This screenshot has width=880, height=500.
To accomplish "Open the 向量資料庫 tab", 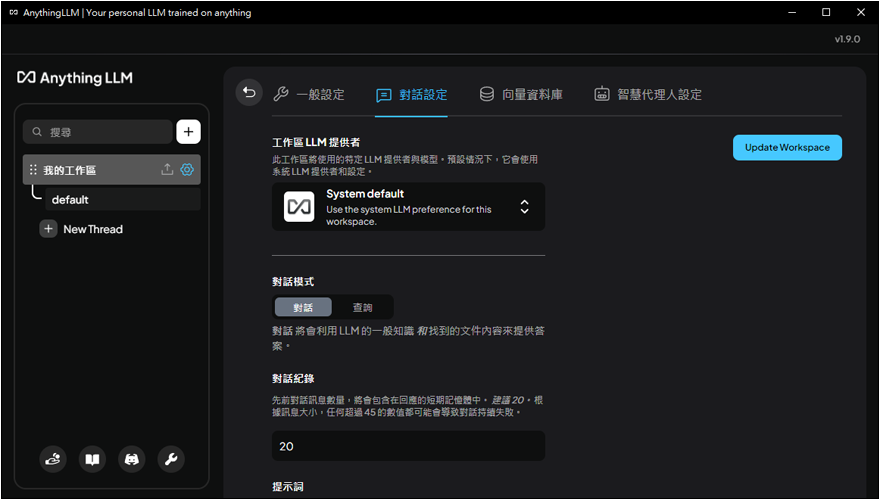I will (521, 95).
